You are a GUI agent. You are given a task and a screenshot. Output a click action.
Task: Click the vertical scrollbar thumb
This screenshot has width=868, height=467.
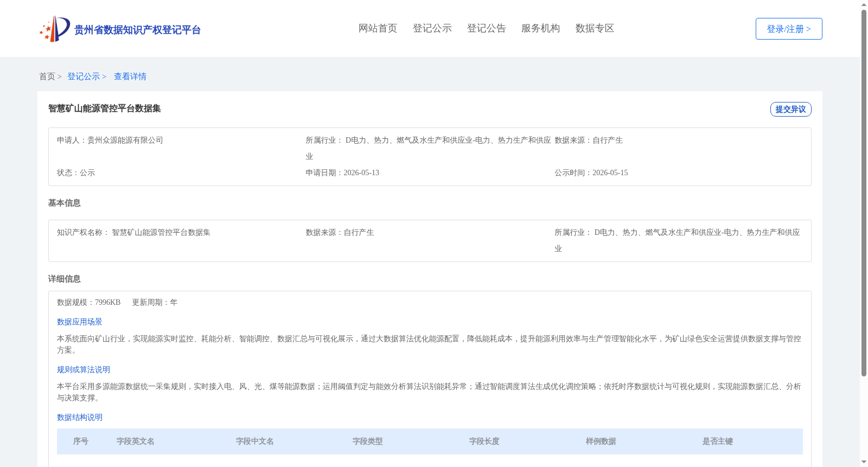(x=864, y=193)
